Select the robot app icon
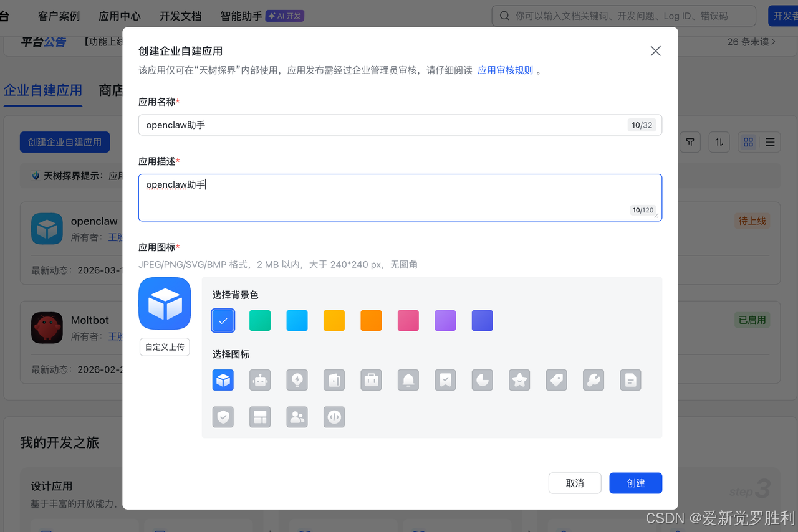 tap(260, 380)
